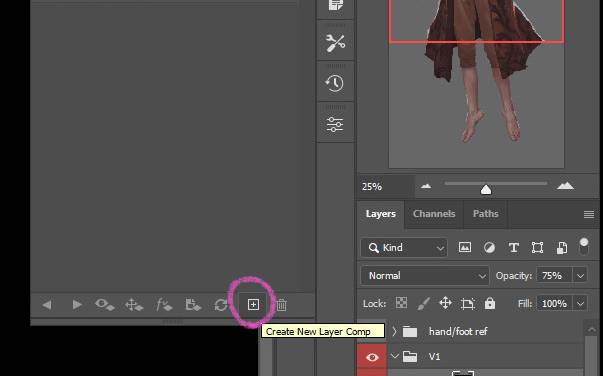
Task: Filter for type layers T icon
Action: click(x=513, y=248)
